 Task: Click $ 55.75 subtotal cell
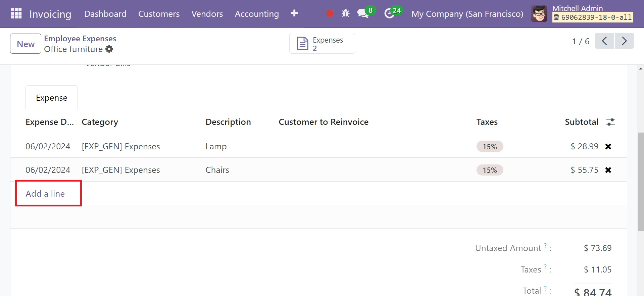click(584, 170)
